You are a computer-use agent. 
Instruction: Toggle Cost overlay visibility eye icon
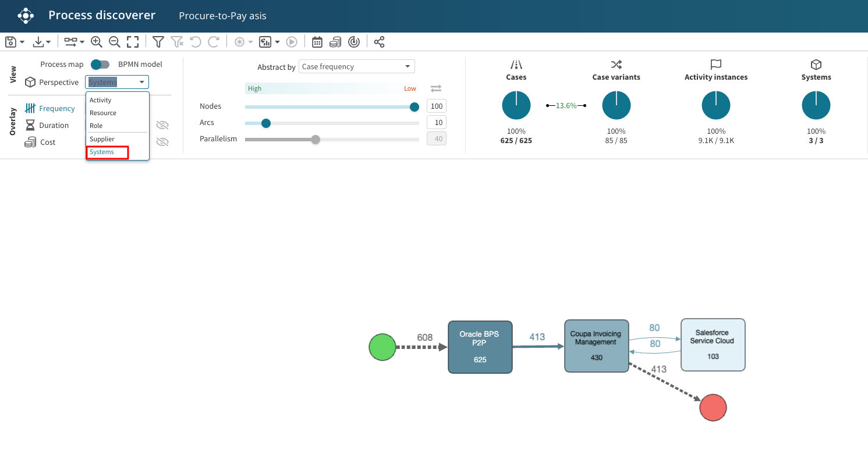coord(162,142)
